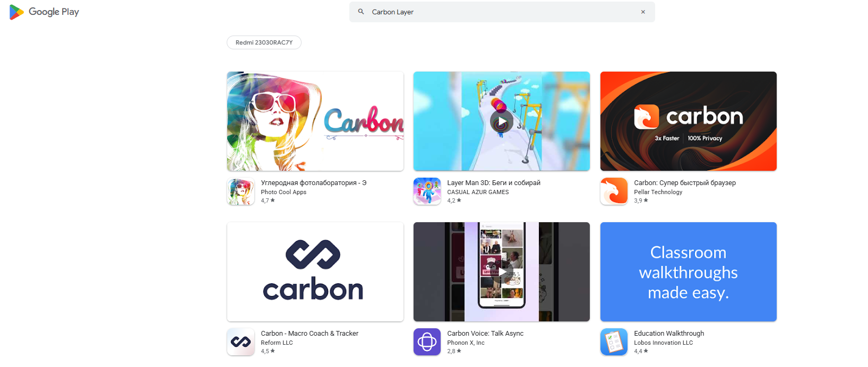This screenshot has height=367, width=868.
Task: Click the 4,5 star rating
Action: tap(268, 352)
